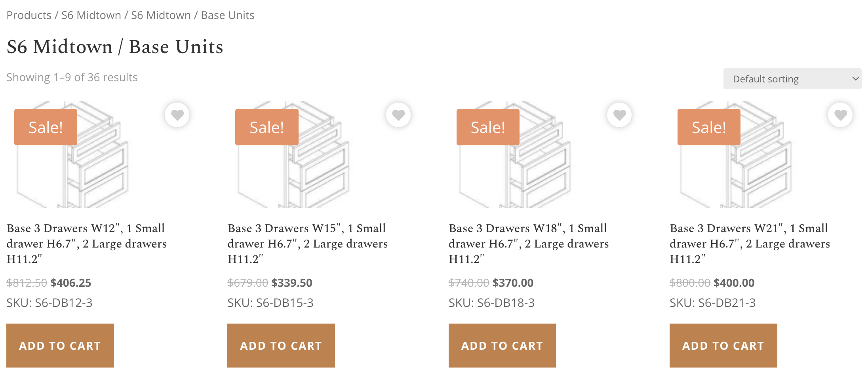
Task: Favorite the W18" base 3 drawers product
Action: (619, 115)
